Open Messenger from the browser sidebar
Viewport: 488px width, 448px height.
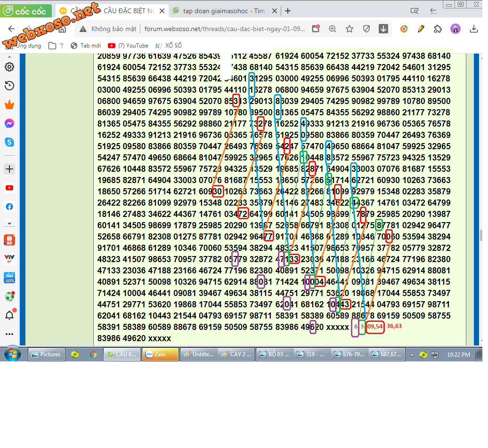pos(9,123)
